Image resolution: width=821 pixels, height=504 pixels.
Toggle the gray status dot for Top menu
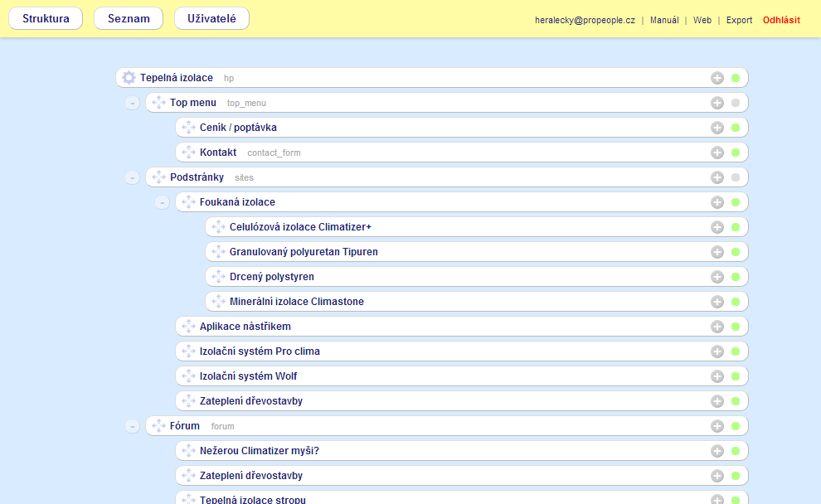click(x=735, y=103)
